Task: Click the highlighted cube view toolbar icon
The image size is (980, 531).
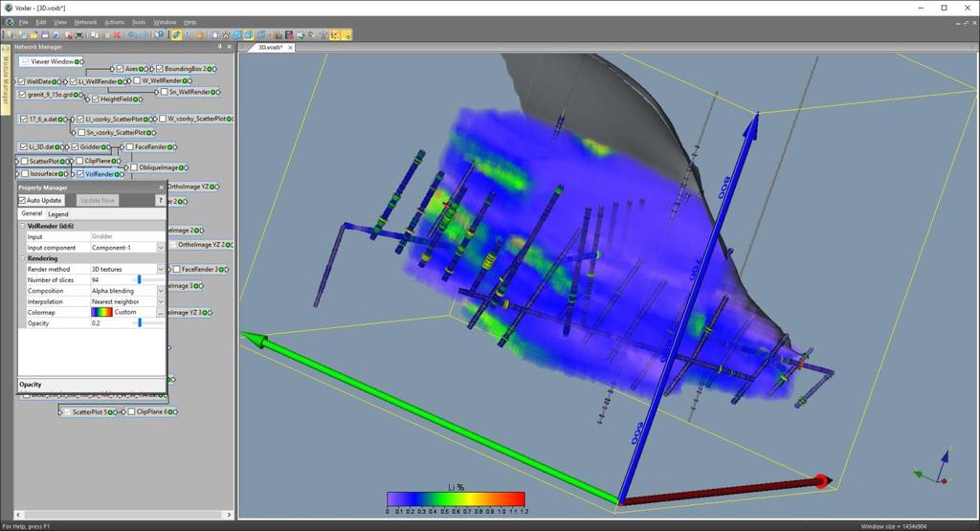Action: click(x=249, y=35)
